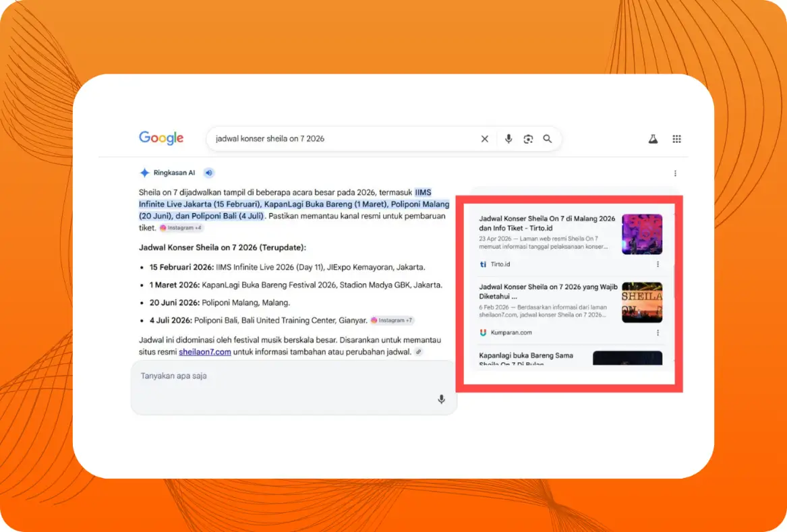Click the Kumparan.com source label

[511, 332]
